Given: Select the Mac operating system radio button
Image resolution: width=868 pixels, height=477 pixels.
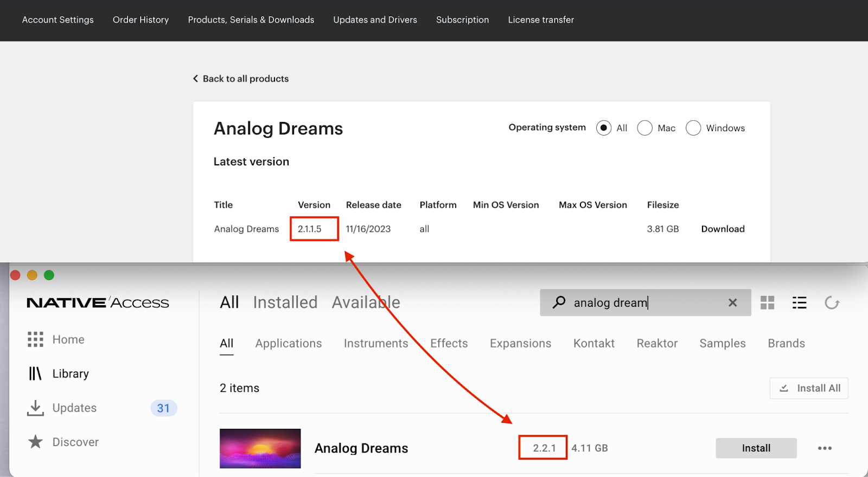Looking at the screenshot, I should pos(644,128).
